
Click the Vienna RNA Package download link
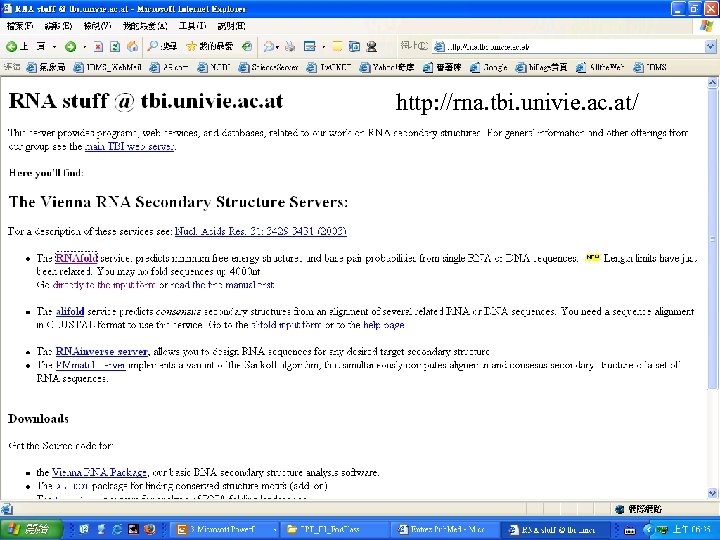[99, 472]
